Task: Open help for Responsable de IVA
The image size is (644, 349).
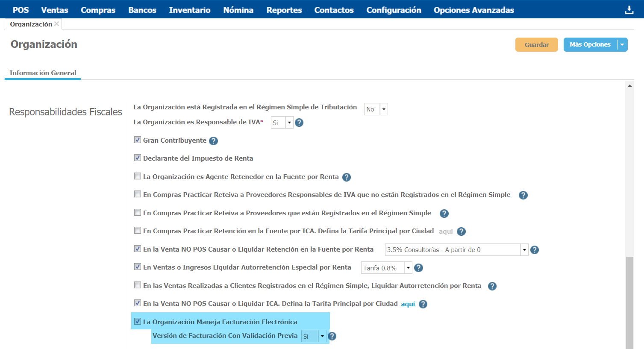Action: [x=299, y=123]
